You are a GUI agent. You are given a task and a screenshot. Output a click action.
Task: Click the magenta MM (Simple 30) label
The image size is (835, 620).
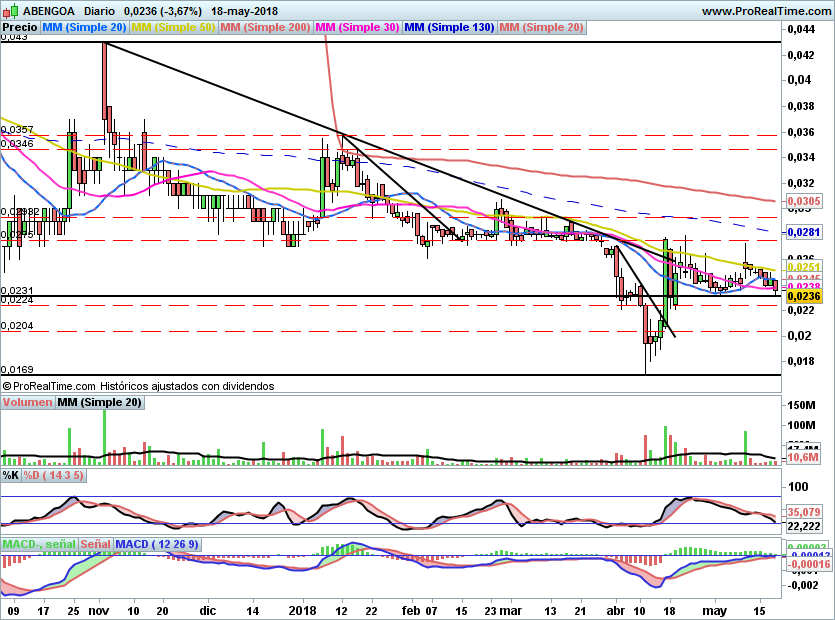[x=359, y=28]
